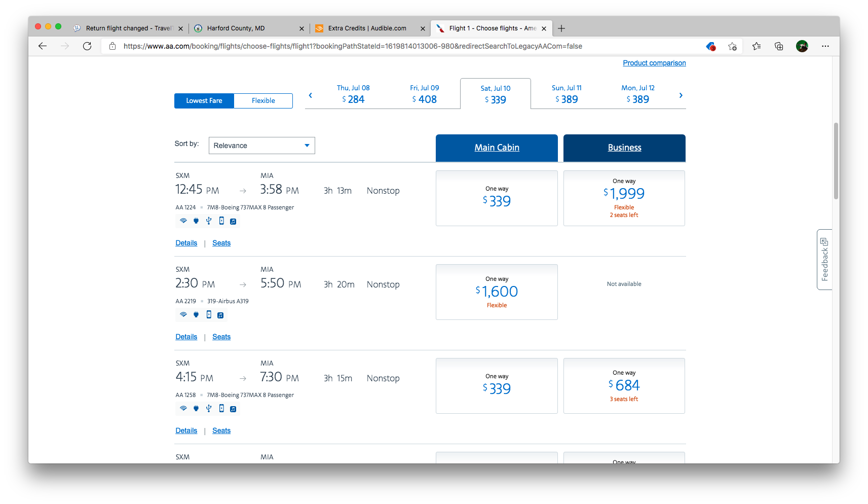Reload the current page
The image size is (868, 504).
tap(87, 46)
